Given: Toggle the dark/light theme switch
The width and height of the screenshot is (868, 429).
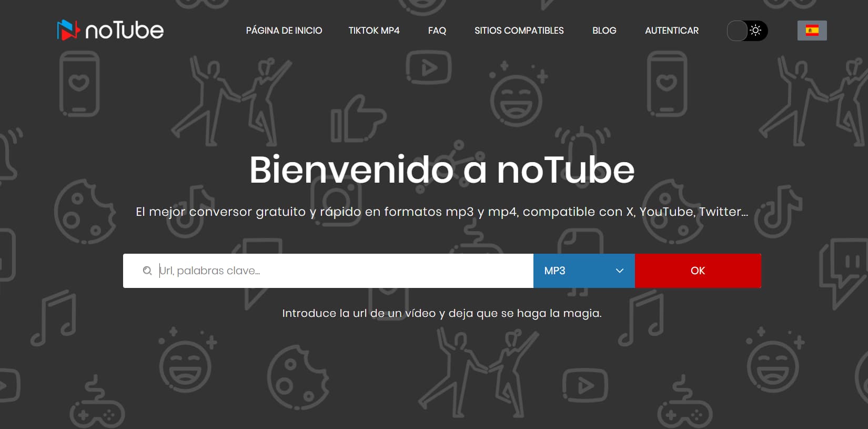Looking at the screenshot, I should coord(747,31).
